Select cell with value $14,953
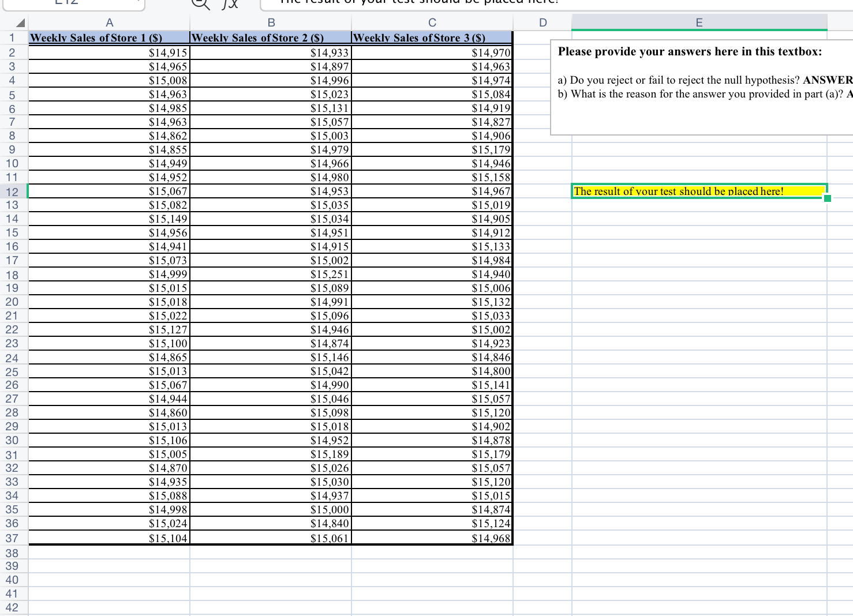 (x=271, y=191)
